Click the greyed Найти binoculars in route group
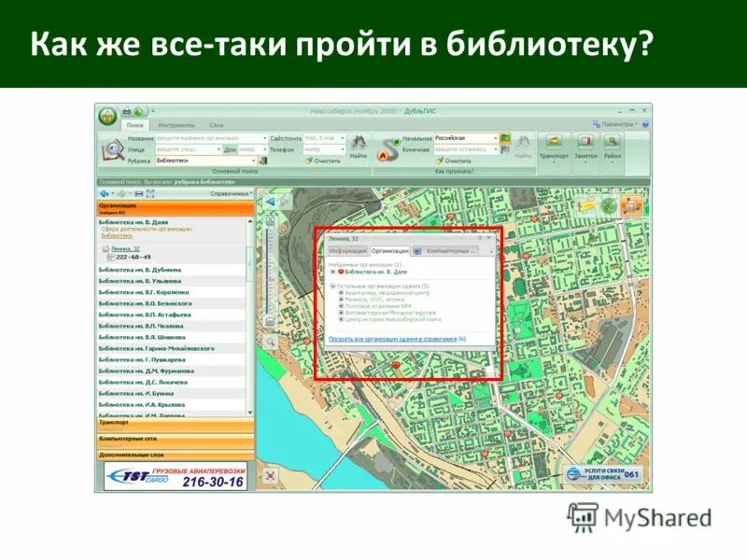The width and height of the screenshot is (747, 560). 523,147
